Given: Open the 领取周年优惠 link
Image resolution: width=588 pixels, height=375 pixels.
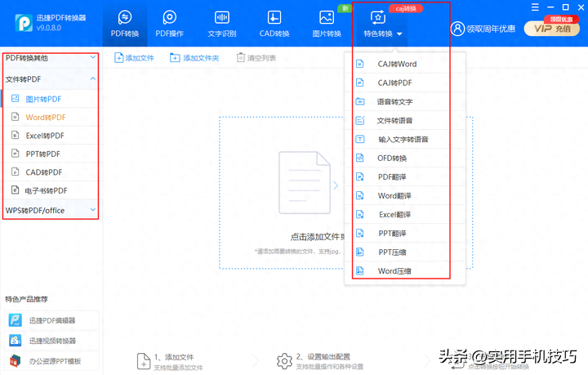Looking at the screenshot, I should click(x=491, y=29).
